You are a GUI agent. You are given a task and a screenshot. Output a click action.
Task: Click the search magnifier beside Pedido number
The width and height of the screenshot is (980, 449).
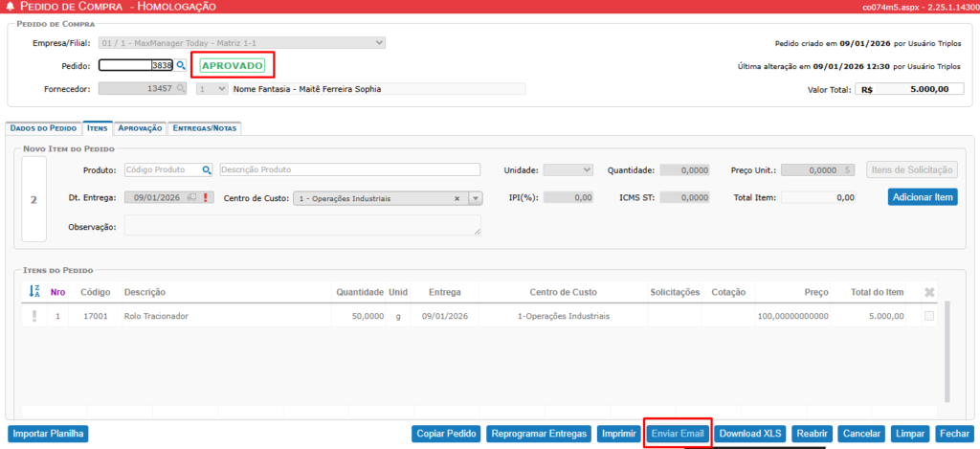(x=180, y=66)
